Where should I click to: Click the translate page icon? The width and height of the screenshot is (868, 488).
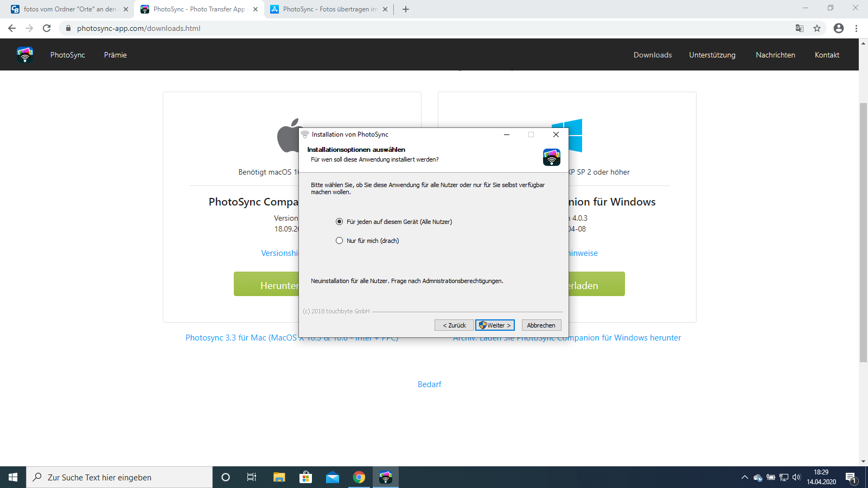[x=799, y=28]
